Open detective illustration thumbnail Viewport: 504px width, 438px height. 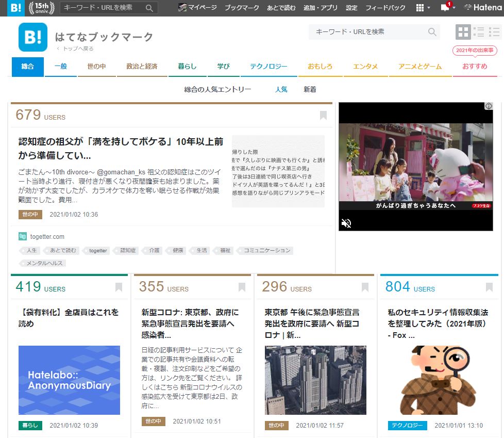click(439, 380)
